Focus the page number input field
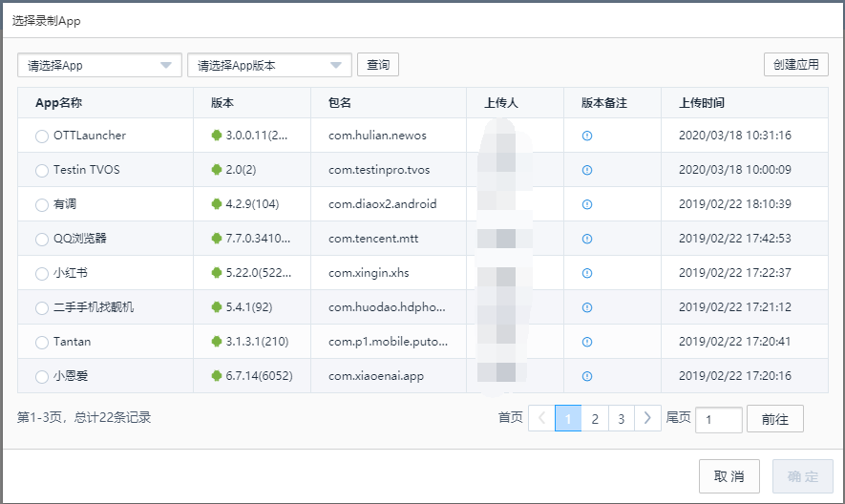Screen dimensions: 845x504 [718, 419]
